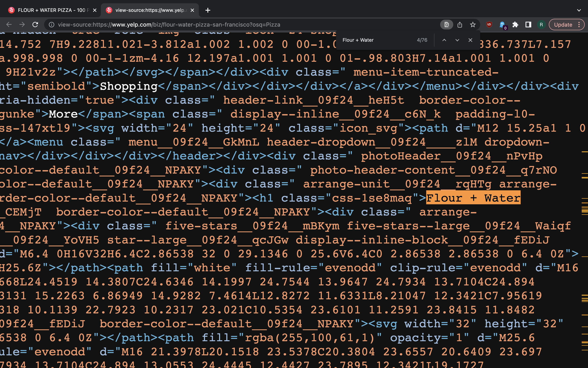
Task: Click the rgba(255,100,61,1) fill value
Action: point(310,338)
